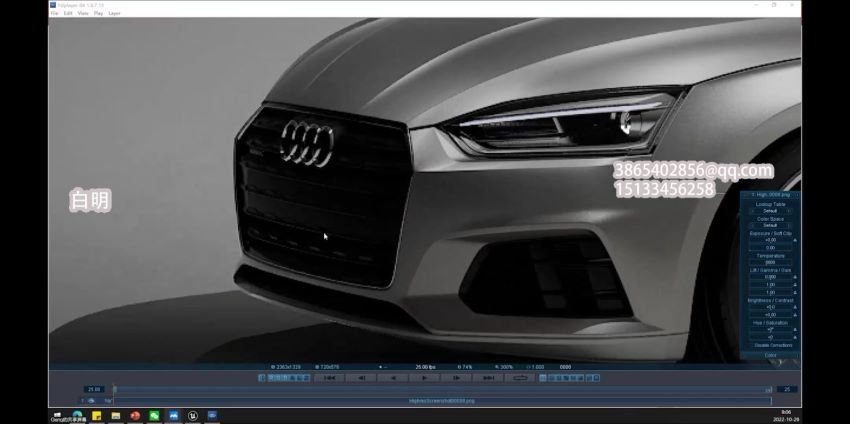Click the Exposure value field
Viewport: 850px width, 424px height.
click(770, 240)
